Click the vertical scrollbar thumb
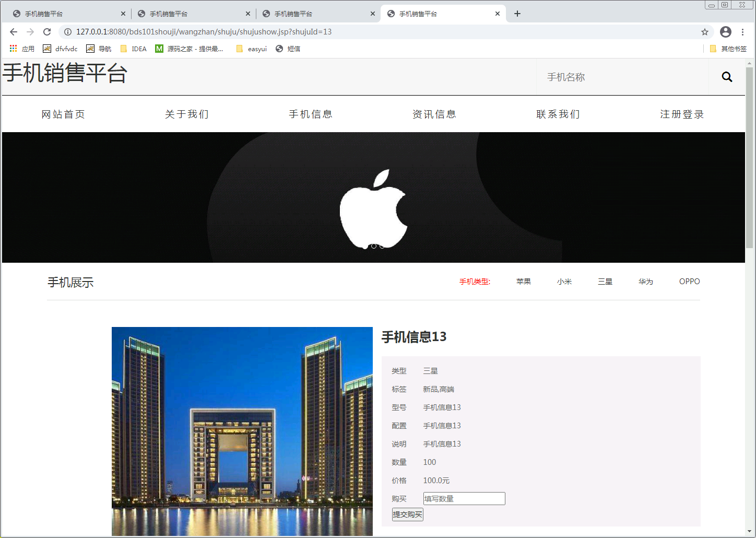Screen dimensions: 756x538 click(x=750, y=157)
